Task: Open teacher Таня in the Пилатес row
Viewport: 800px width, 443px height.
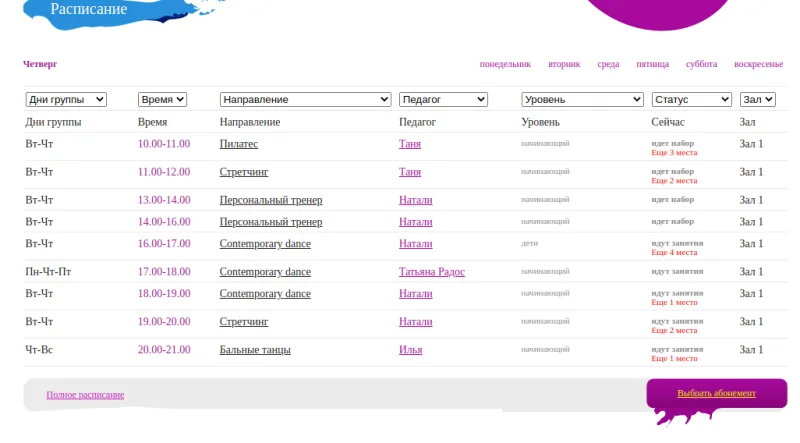Action: pos(410,144)
